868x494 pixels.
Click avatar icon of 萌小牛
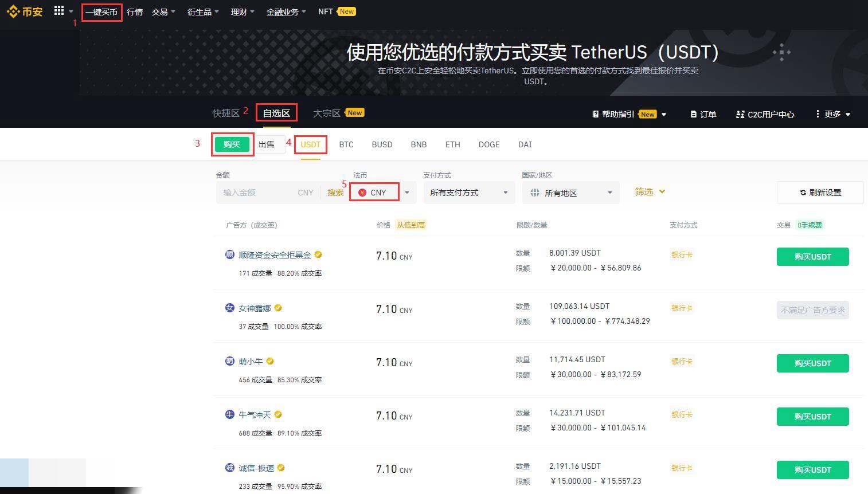pyautogui.click(x=230, y=361)
